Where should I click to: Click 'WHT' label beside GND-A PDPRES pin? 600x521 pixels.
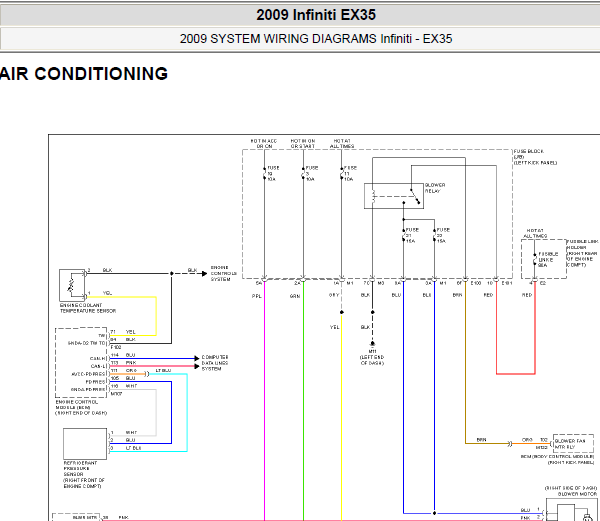pos(131,386)
